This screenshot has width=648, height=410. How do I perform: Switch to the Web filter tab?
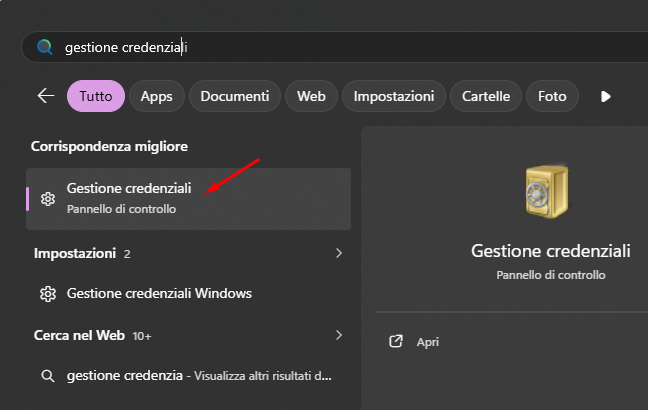pos(311,96)
